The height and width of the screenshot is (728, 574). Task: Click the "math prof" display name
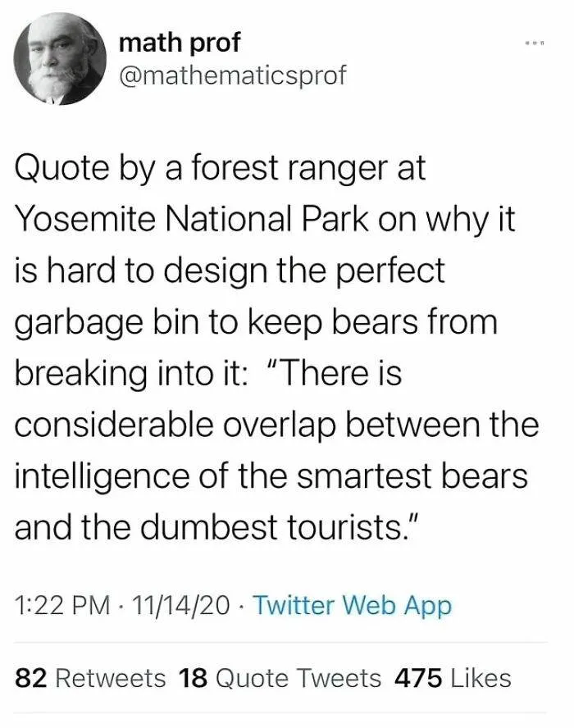[179, 41]
